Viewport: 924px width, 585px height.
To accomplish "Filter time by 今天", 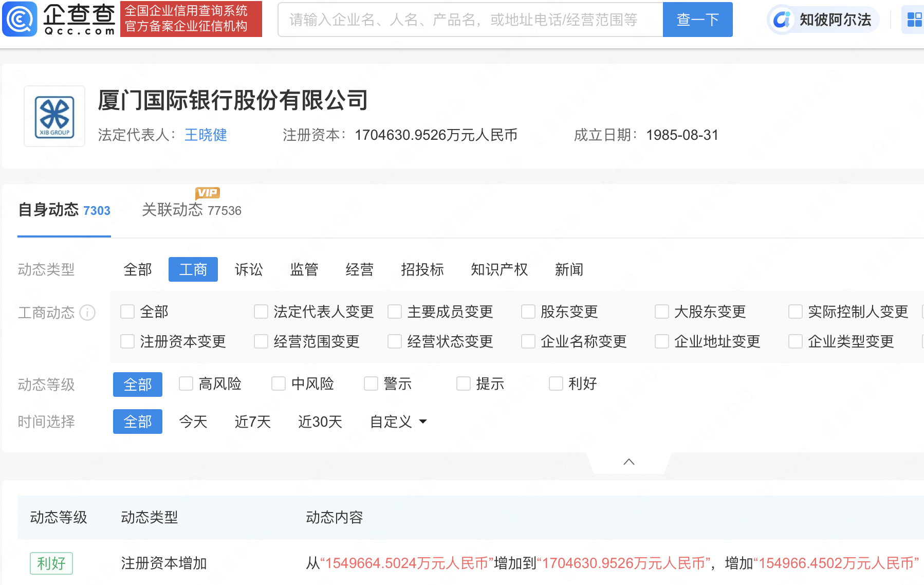I will click(x=193, y=422).
